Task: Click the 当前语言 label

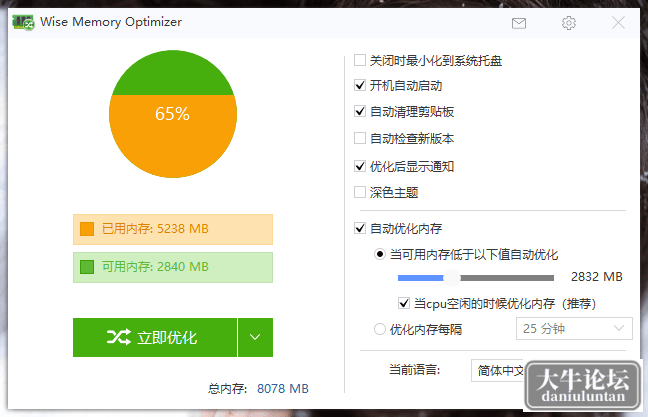Action: (415, 369)
